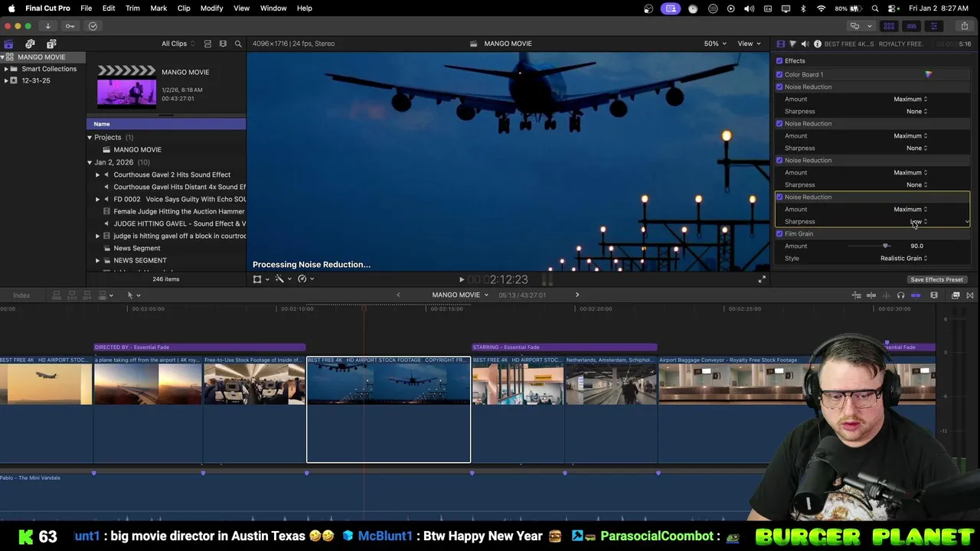The image size is (980, 551).
Task: Expand the 12-31-25 event
Action: pyautogui.click(x=6, y=80)
